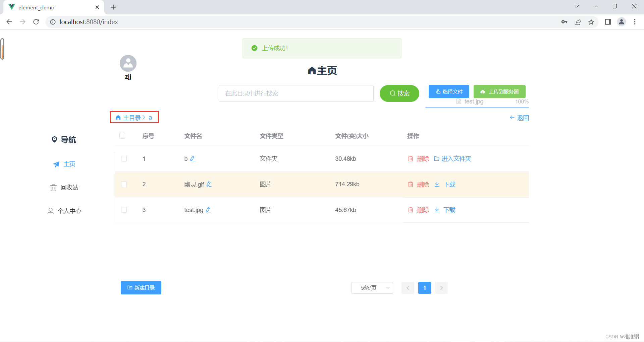This screenshot has height=342, width=644.
Task: Click the trash icon to delete test.jpg
Action: 411,210
